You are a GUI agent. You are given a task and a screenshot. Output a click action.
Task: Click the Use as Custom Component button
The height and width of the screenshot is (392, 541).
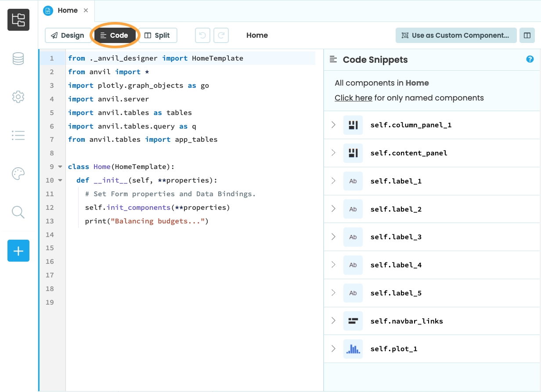[x=456, y=35]
